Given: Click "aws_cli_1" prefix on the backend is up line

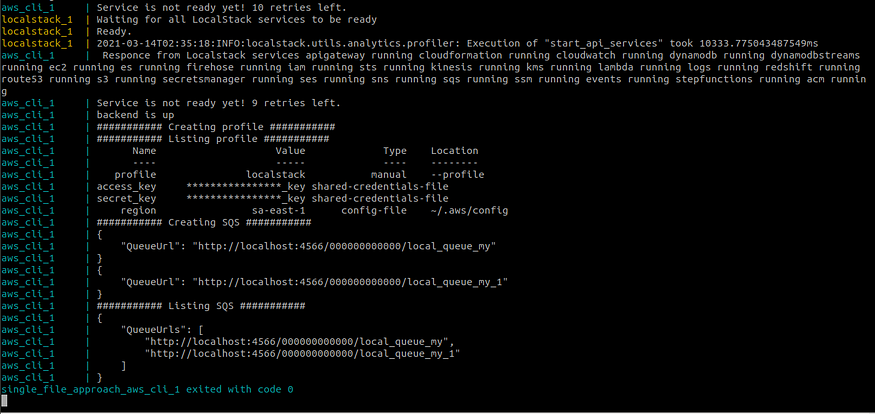Looking at the screenshot, I should pos(28,115).
